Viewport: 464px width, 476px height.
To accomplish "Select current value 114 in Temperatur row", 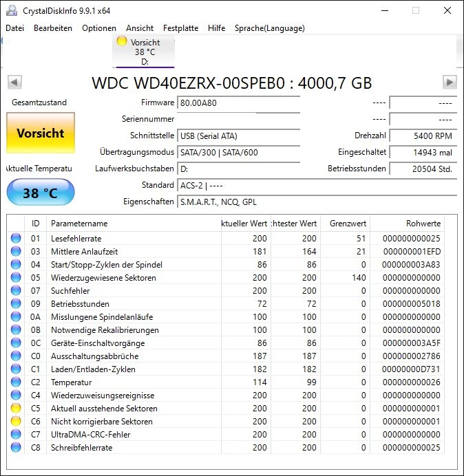I will tap(260, 382).
